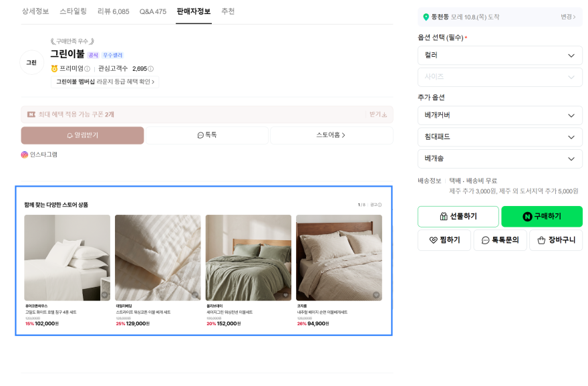Expand the 침대패드 additional option
This screenshot has width=588, height=386.
(x=500, y=137)
